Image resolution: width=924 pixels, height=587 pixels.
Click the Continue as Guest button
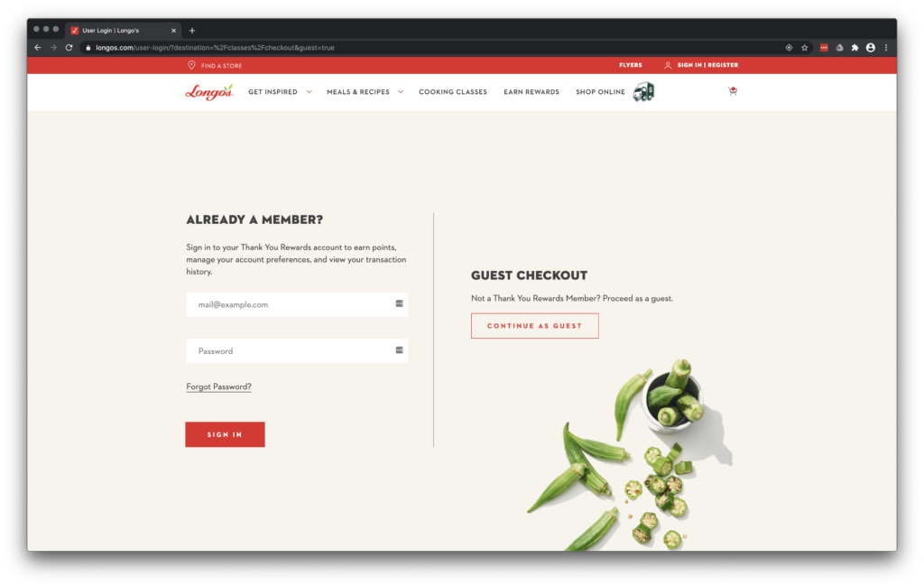[x=534, y=326]
